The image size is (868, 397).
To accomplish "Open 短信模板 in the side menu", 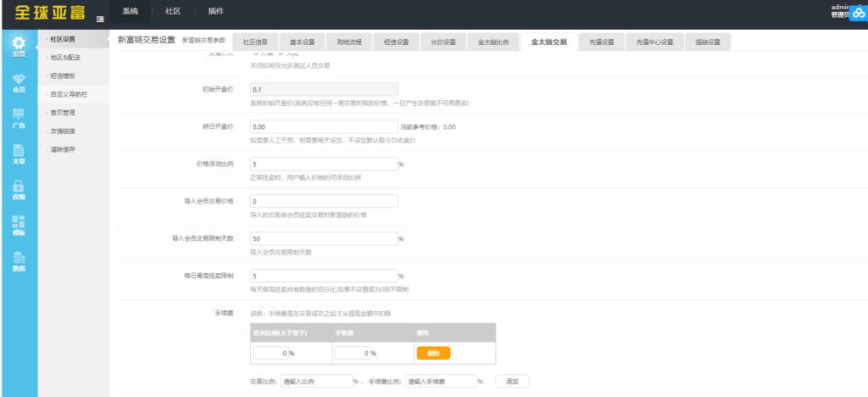I will (x=74, y=75).
